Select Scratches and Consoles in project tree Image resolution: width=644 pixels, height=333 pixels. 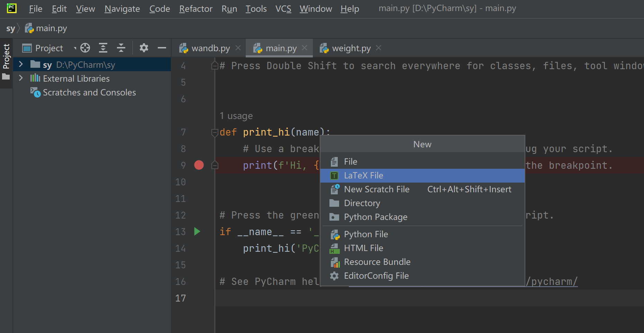89,92
